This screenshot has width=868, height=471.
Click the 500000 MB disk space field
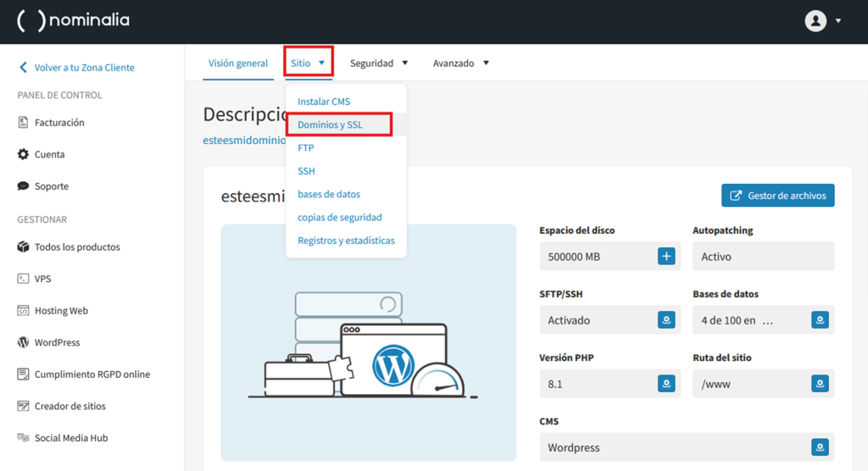tap(610, 257)
